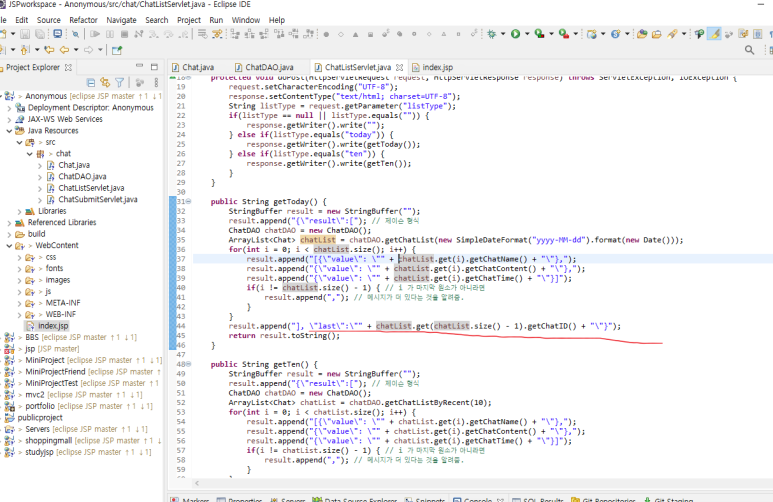Open dropdown arrow next to Run icon
773x502 pixels.
(527, 34)
